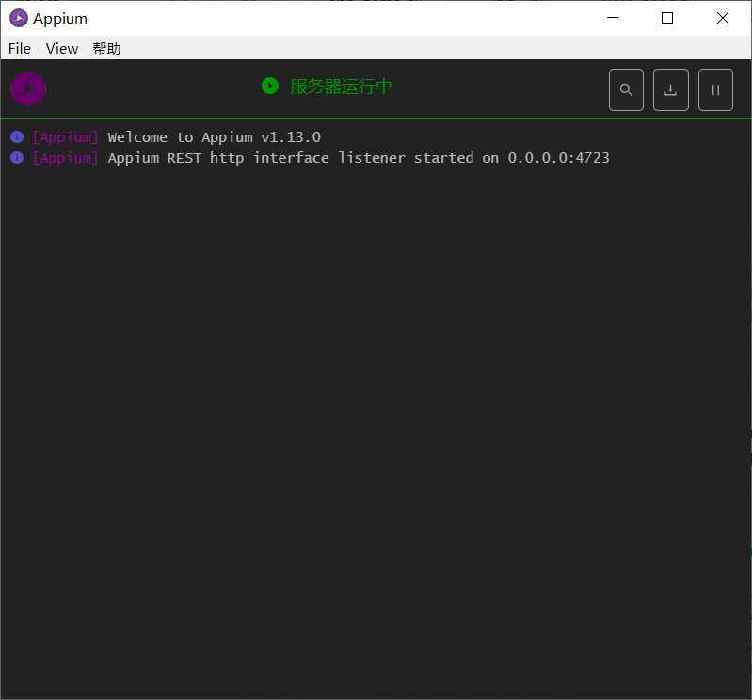
Task: Open the search icon to start an inspector session
Action: [626, 89]
